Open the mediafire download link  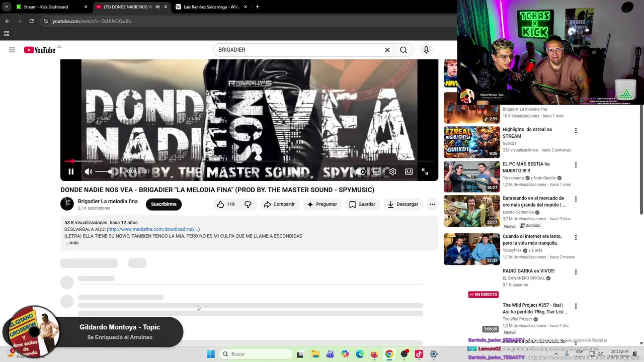[153, 229]
